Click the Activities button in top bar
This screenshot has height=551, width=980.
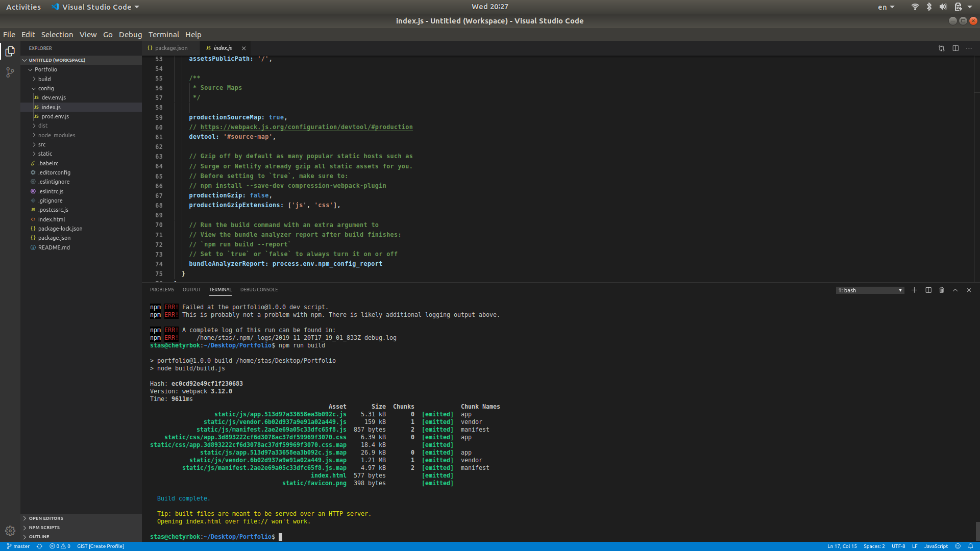tap(23, 7)
